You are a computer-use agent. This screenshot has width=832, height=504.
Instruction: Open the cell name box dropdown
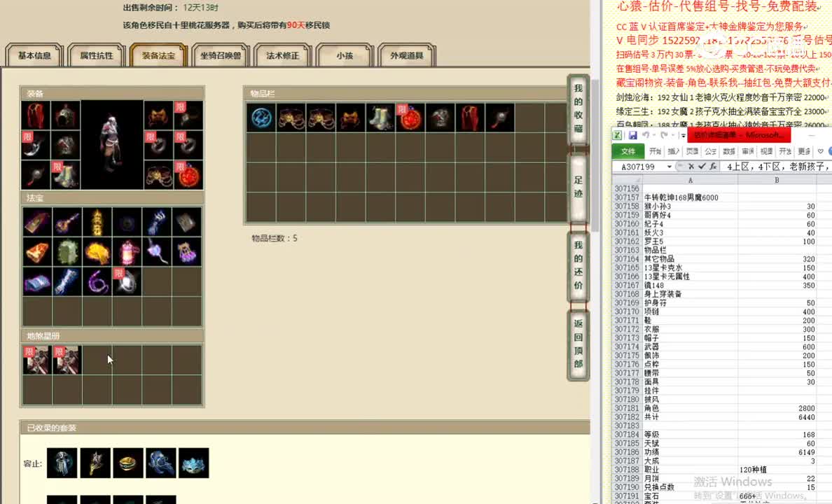pos(670,167)
